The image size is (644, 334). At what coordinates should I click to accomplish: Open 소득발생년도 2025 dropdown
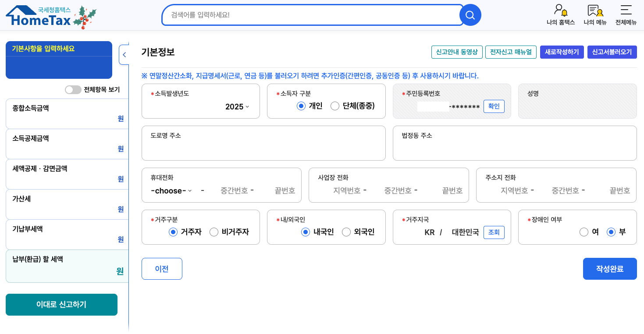point(237,107)
